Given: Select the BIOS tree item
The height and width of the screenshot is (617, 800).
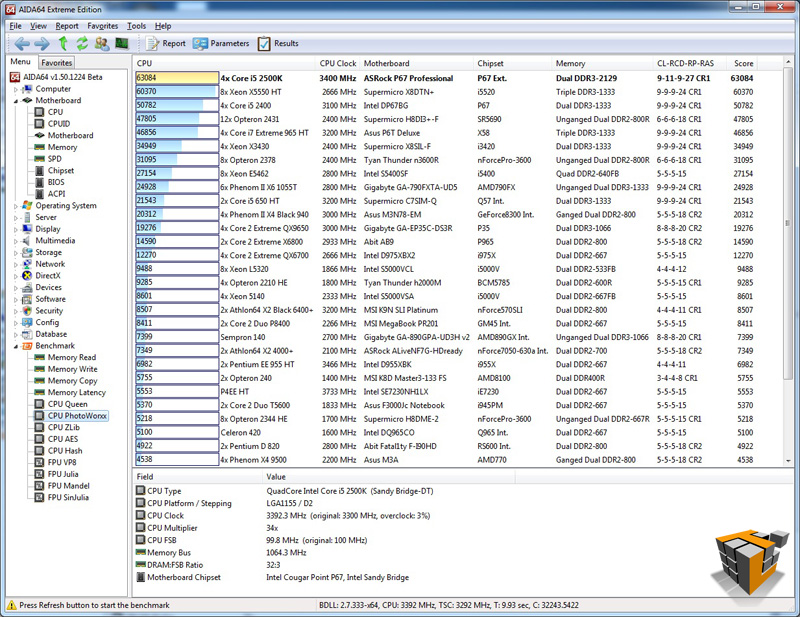Looking at the screenshot, I should coord(56,182).
